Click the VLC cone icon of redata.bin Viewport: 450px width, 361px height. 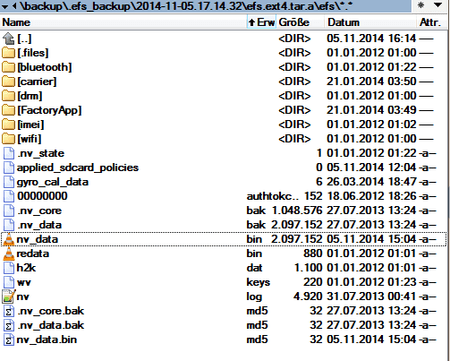[9, 254]
